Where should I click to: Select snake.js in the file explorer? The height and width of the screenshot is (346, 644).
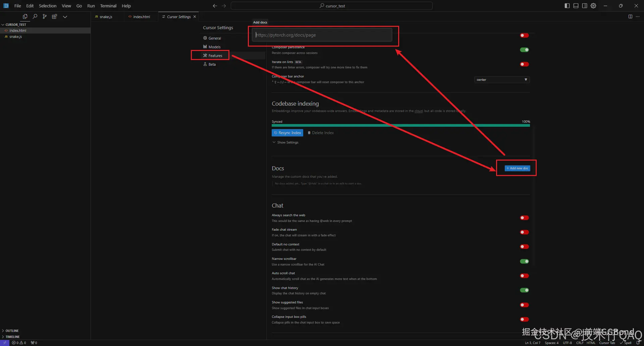click(45, 37)
